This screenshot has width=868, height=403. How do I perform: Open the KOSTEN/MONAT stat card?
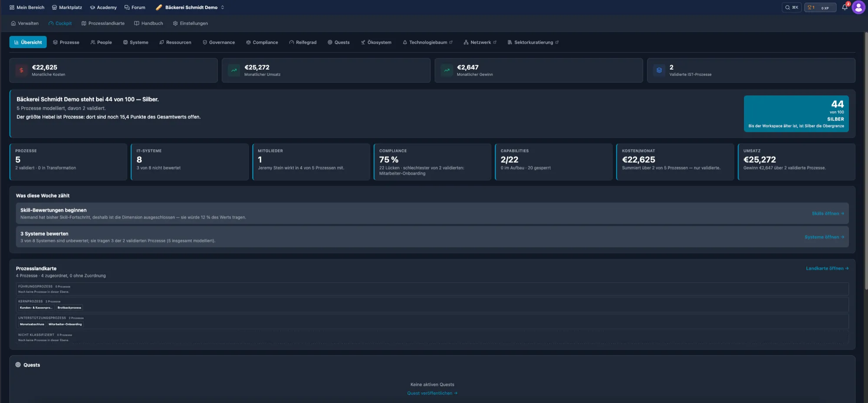(675, 162)
